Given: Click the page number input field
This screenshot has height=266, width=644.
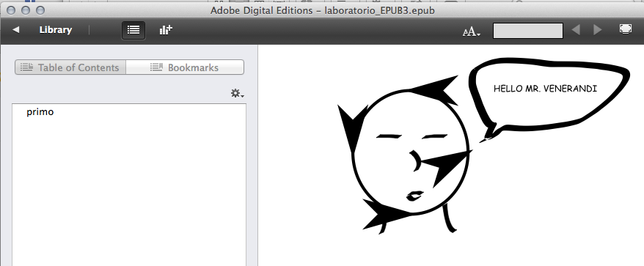Looking at the screenshot, I should pyautogui.click(x=528, y=31).
